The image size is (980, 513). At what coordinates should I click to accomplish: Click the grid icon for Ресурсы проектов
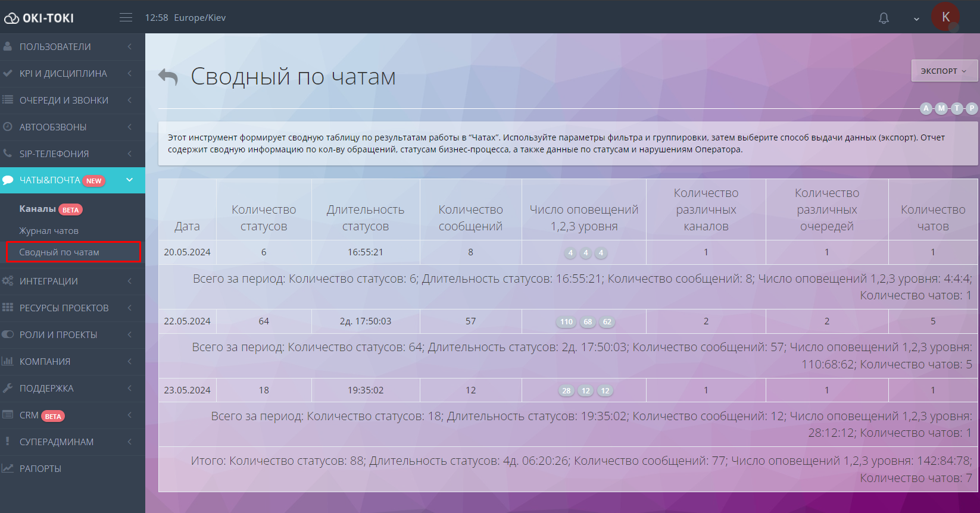[8, 308]
